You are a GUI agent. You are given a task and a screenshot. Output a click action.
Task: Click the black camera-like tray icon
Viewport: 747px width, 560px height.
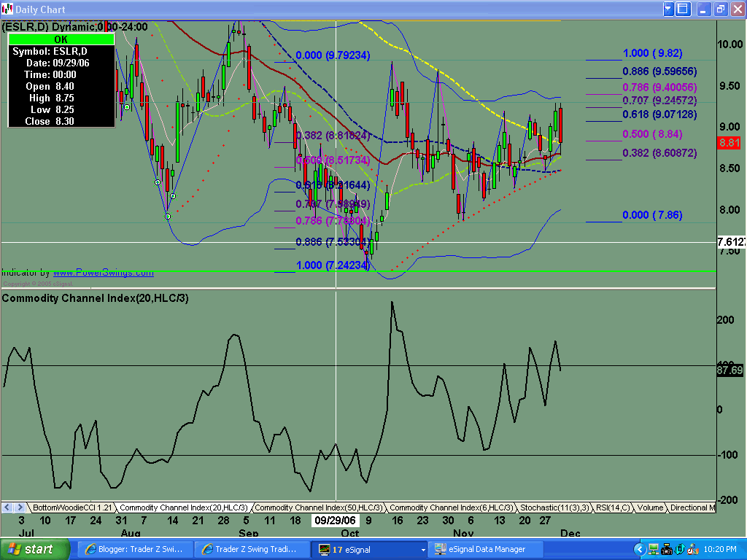pyautogui.click(x=667, y=550)
